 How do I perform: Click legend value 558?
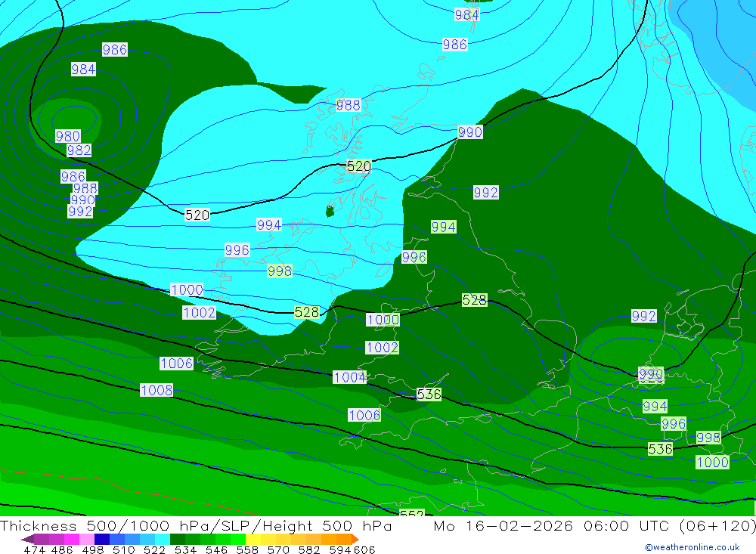(247, 550)
